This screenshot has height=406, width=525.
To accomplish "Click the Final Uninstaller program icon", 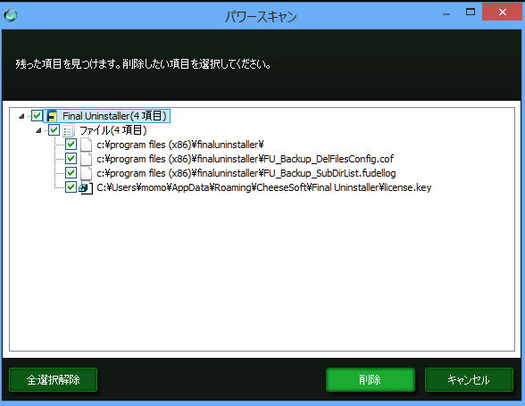I will 52,116.
